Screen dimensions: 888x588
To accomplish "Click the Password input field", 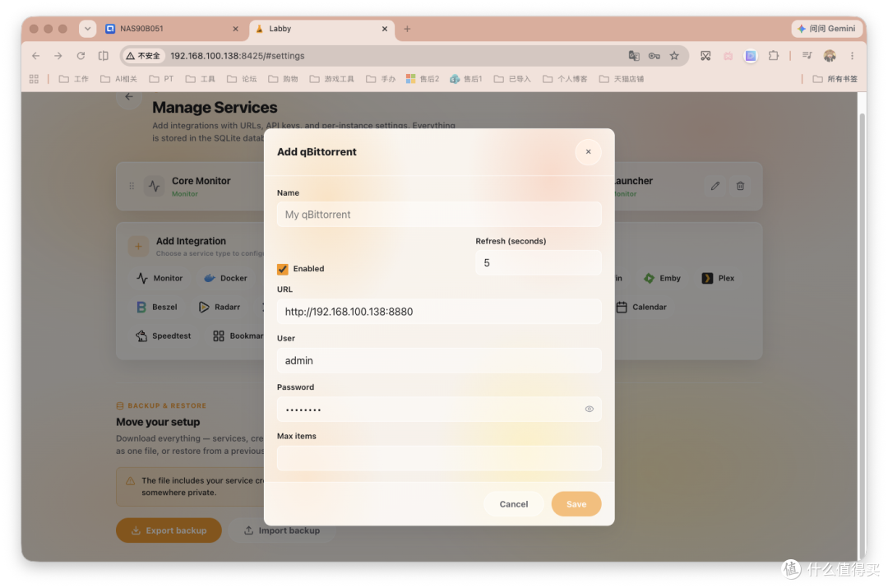I will pos(439,409).
